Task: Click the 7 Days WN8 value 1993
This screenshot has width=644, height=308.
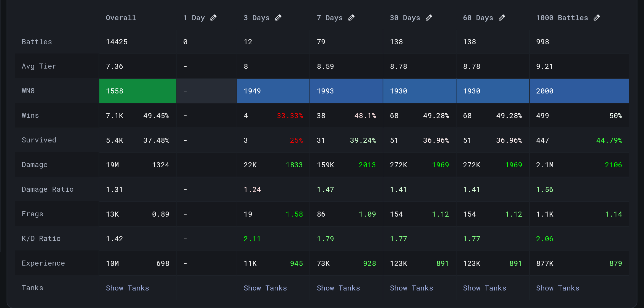Action: pos(325,91)
